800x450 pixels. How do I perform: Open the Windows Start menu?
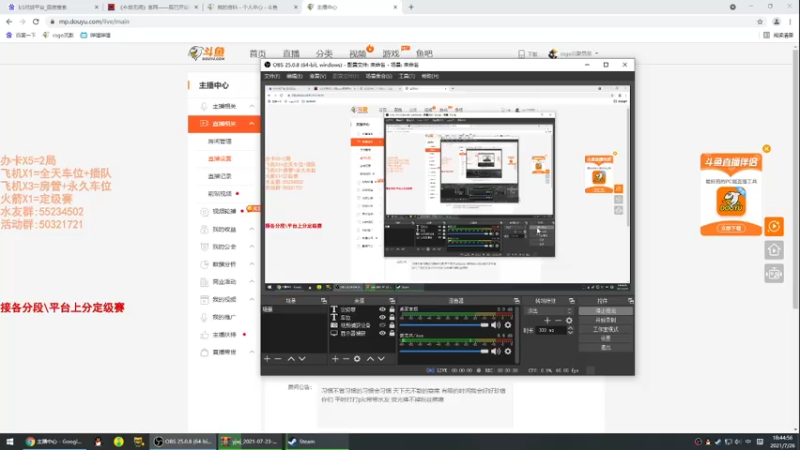[10, 441]
